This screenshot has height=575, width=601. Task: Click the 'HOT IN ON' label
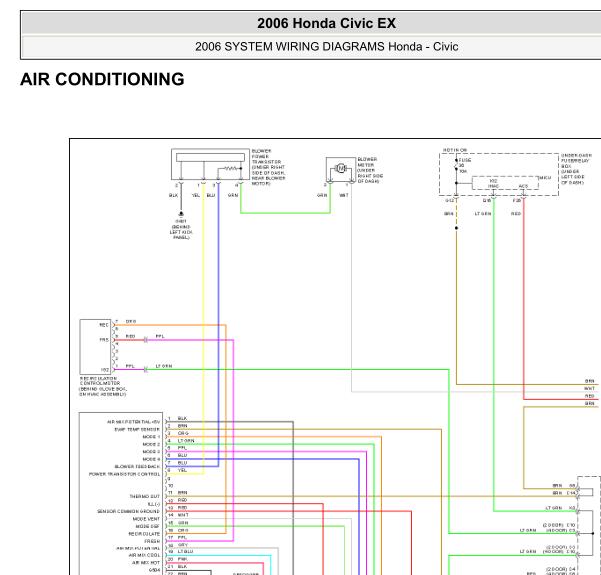455,150
